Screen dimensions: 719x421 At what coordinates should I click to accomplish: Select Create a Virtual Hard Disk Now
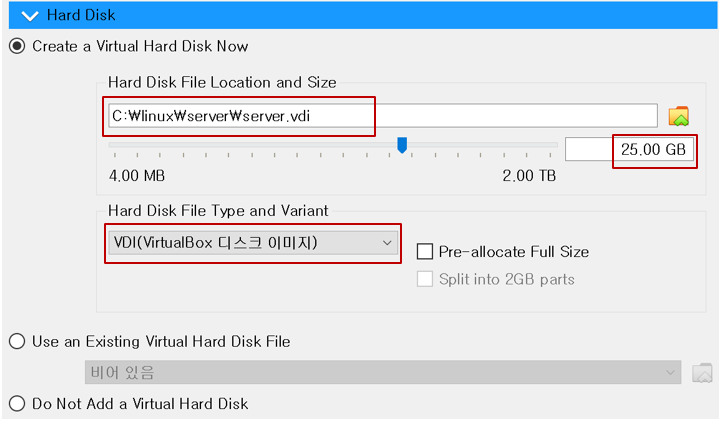click(16, 46)
